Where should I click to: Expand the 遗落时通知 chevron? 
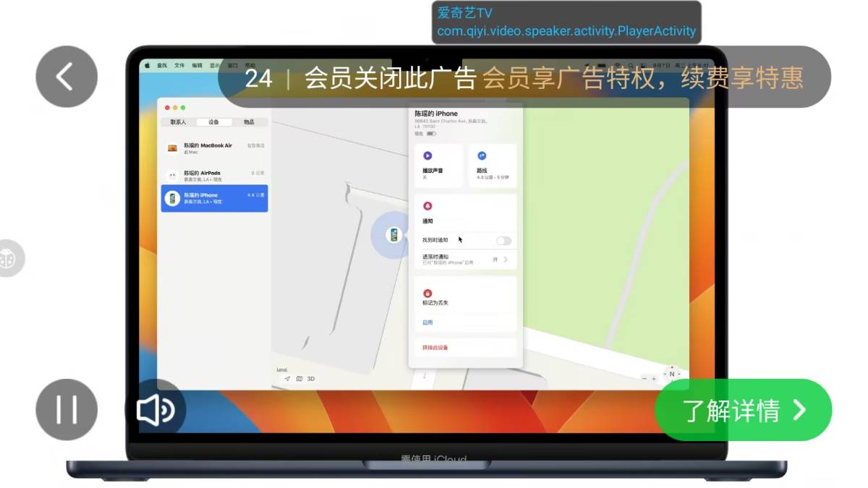506,260
